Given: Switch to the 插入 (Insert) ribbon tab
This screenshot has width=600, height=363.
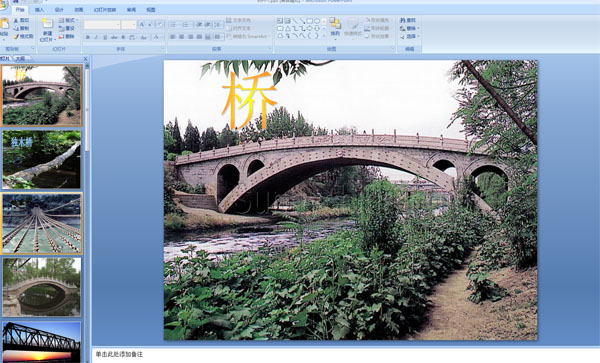Looking at the screenshot, I should pos(39,10).
